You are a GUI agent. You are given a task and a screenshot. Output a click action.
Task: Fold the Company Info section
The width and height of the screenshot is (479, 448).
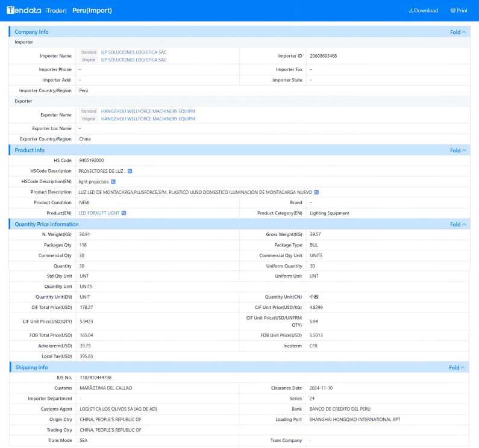coord(458,32)
